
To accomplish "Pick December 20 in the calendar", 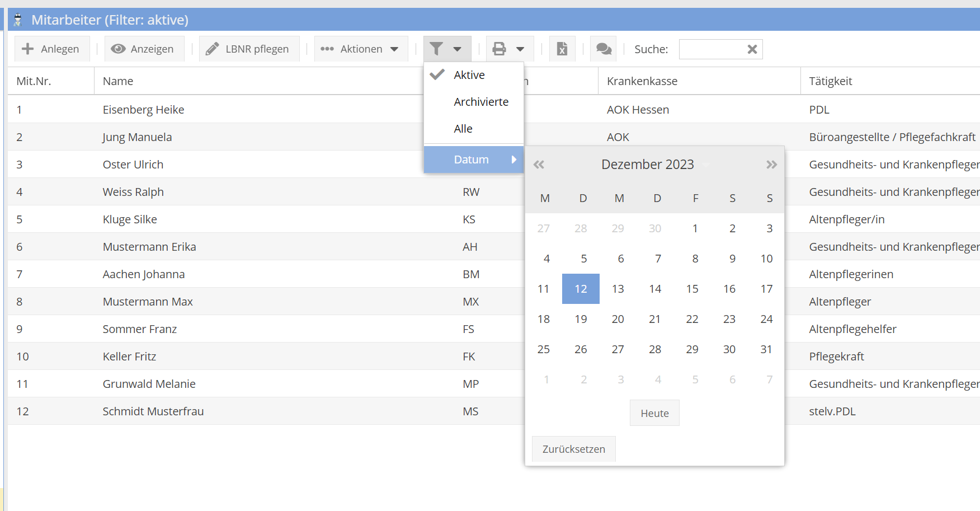I will (x=618, y=319).
